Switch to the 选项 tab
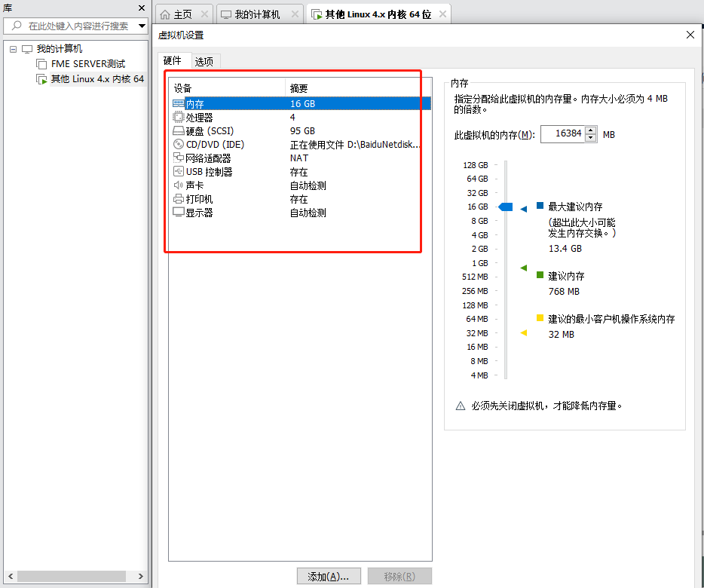This screenshot has height=588, width=704. tap(203, 60)
